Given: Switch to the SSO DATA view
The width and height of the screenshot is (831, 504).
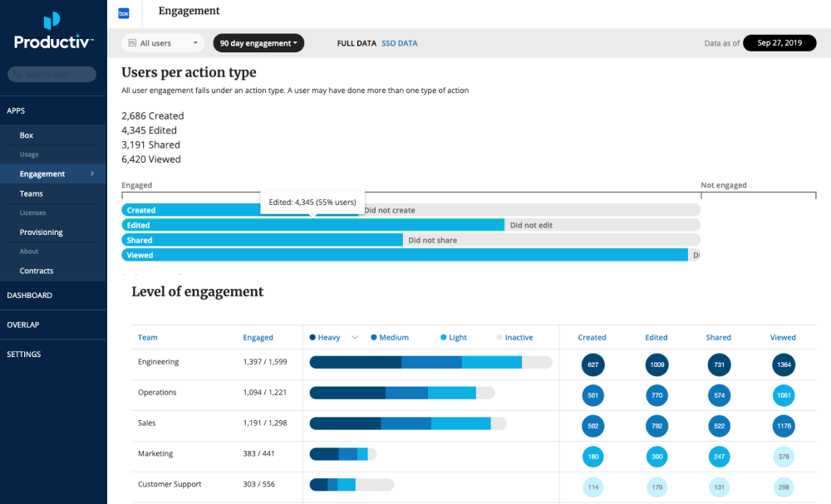Looking at the screenshot, I should pyautogui.click(x=400, y=42).
